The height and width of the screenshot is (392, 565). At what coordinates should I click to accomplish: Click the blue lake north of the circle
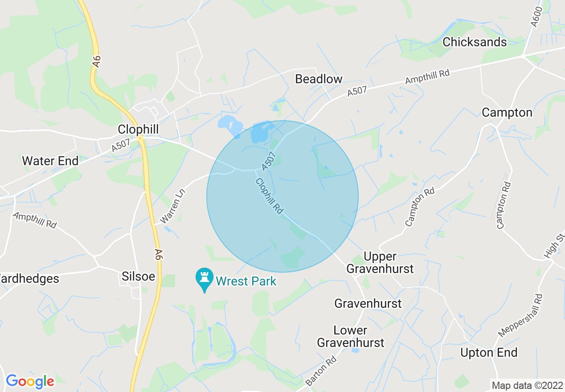(x=230, y=125)
